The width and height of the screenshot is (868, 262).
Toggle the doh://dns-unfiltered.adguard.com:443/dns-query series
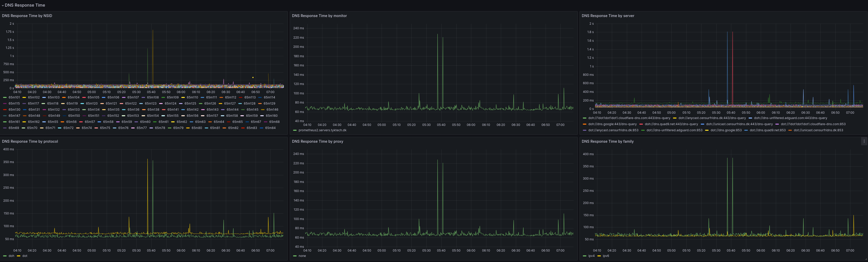point(791,118)
